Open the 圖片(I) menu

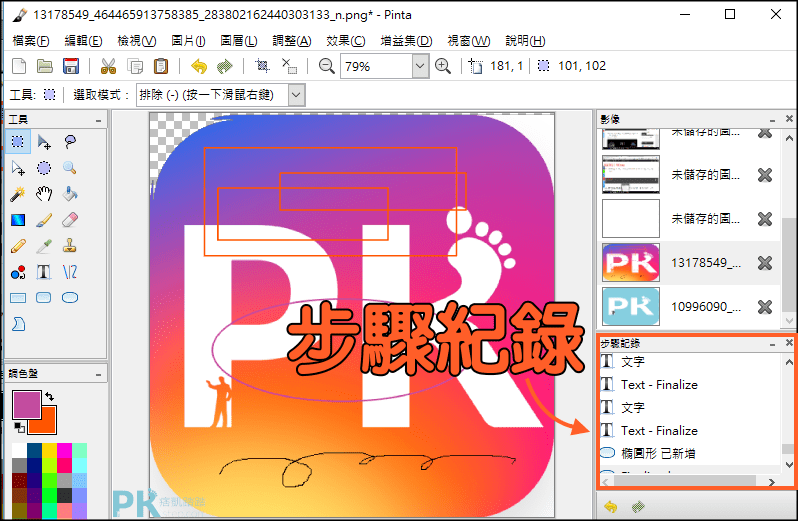coord(188,41)
